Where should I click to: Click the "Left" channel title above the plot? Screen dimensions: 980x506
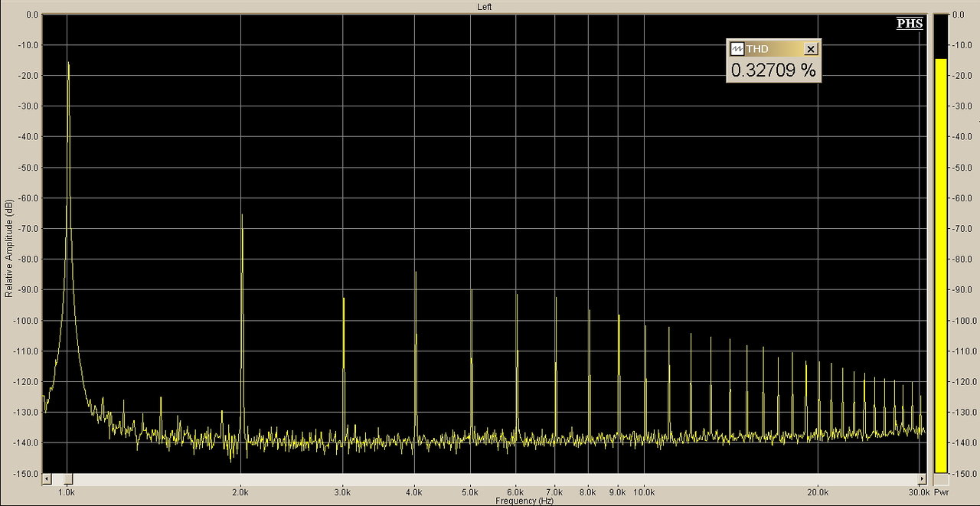coord(485,6)
